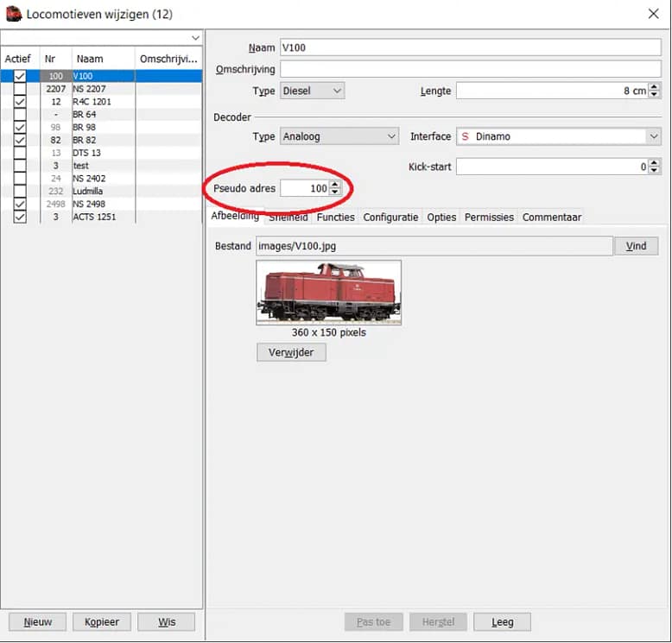The height and width of the screenshot is (643, 672).
Task: Click the Omschrijving text field
Action: [471, 69]
